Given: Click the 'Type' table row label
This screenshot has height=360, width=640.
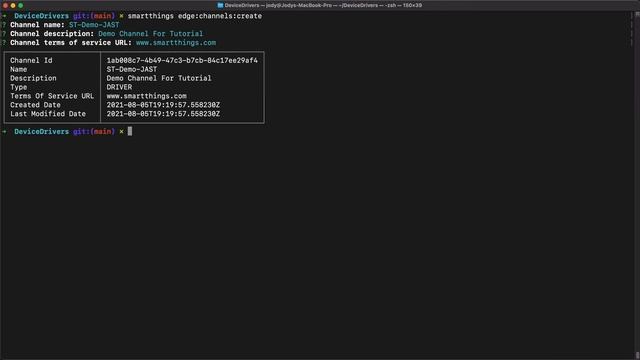Looking at the screenshot, I should (19, 87).
